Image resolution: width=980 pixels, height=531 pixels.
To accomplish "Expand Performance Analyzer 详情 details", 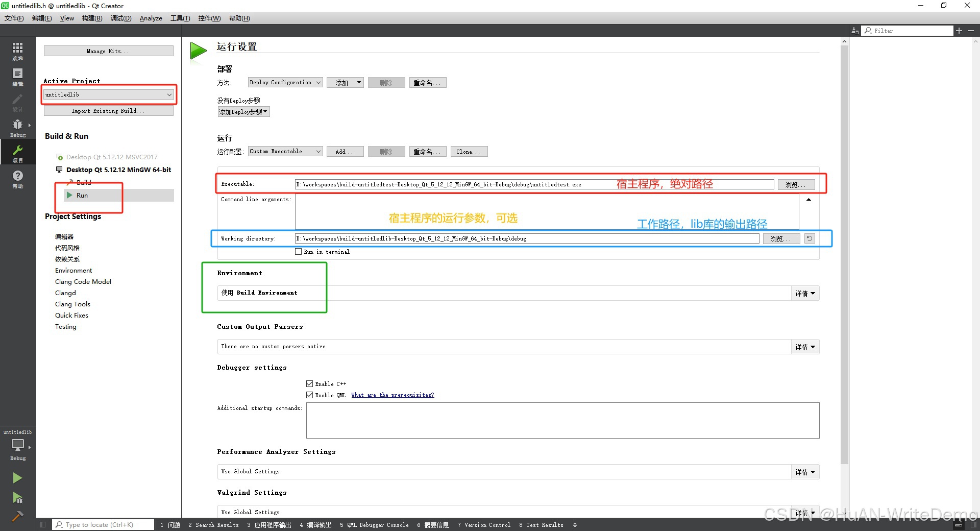I will pos(805,472).
